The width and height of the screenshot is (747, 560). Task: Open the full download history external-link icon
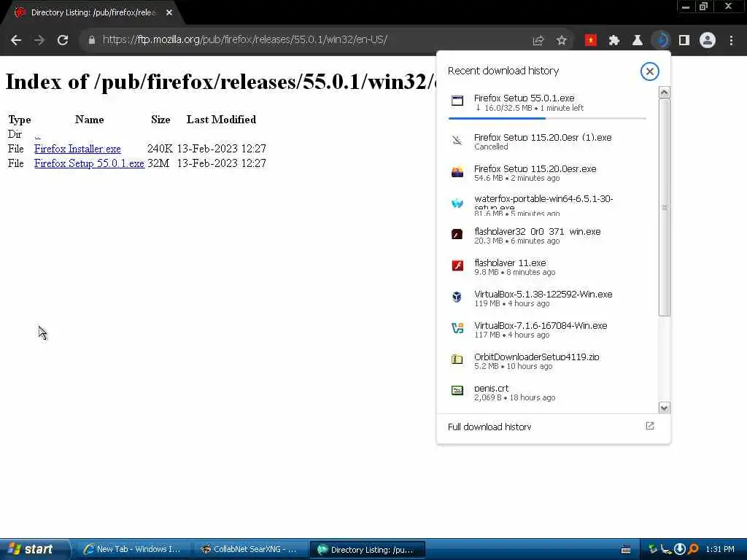tap(650, 426)
